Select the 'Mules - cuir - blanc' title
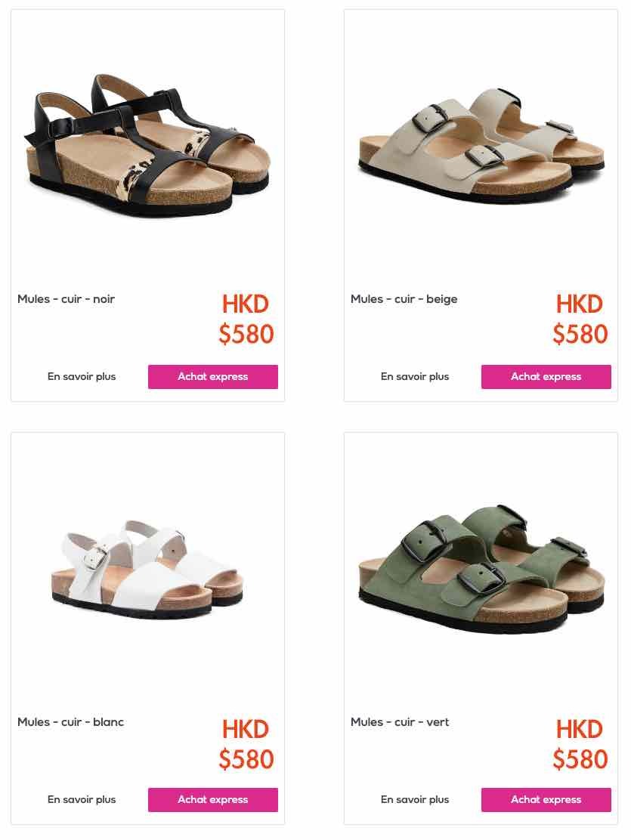Viewport: 631px width, 840px height. click(71, 722)
